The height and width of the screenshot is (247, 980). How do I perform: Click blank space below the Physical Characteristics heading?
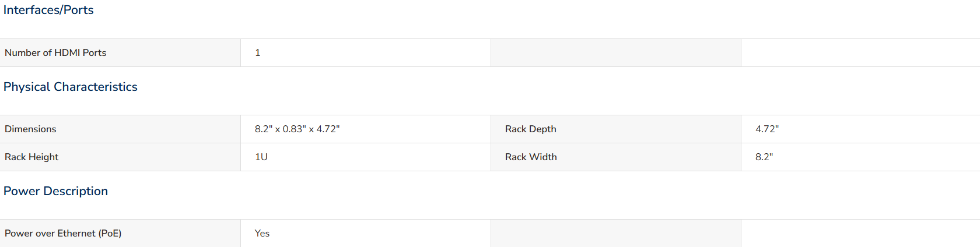[x=490, y=105]
